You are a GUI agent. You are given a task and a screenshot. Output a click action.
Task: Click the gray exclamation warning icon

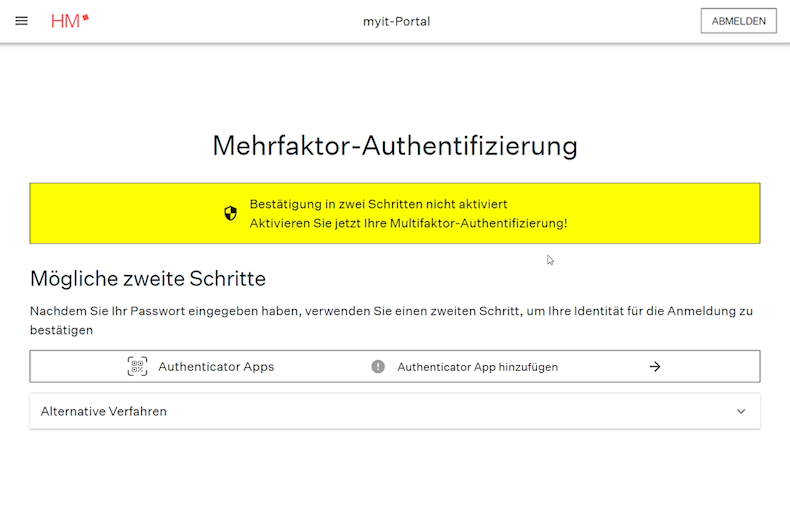pyautogui.click(x=378, y=366)
